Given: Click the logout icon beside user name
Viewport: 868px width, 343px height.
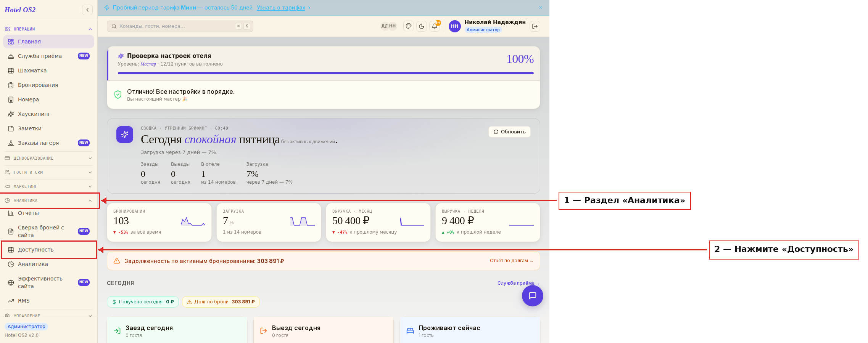Looking at the screenshot, I should [535, 26].
